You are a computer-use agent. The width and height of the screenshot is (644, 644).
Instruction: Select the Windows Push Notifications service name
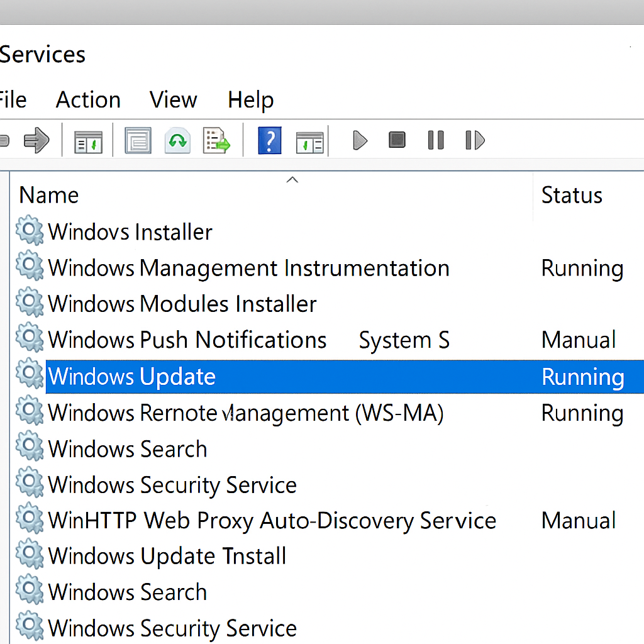pyautogui.click(x=187, y=340)
